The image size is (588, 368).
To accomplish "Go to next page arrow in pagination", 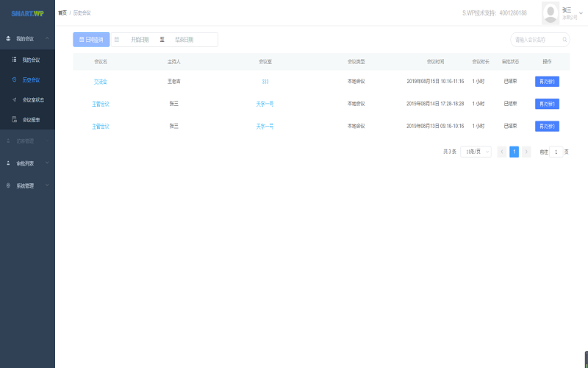I will point(526,152).
